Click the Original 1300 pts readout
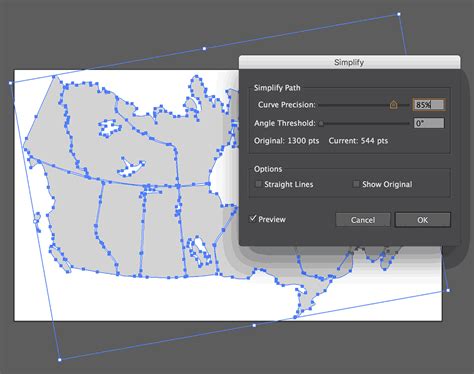The image size is (474, 374). tap(286, 141)
